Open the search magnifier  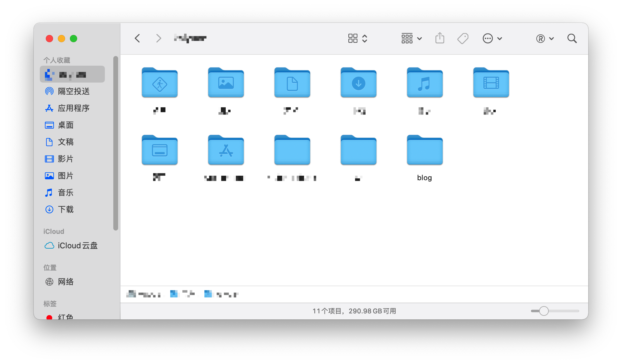point(572,38)
